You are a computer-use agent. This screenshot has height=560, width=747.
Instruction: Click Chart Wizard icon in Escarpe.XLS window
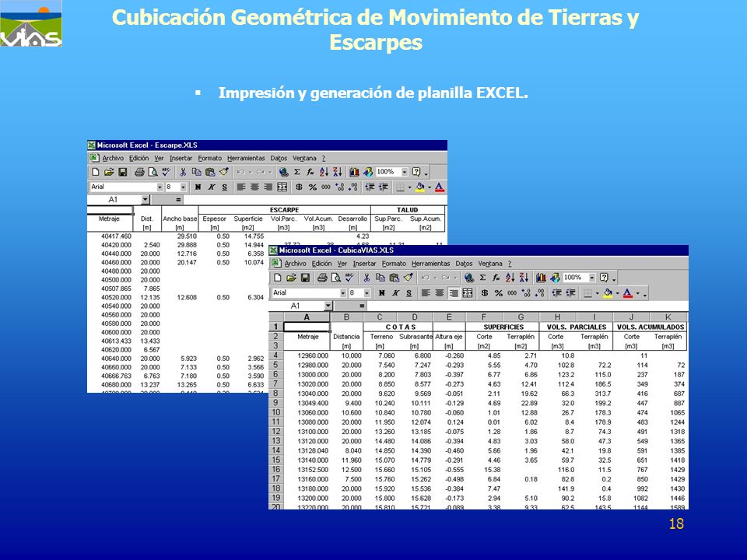354,172
